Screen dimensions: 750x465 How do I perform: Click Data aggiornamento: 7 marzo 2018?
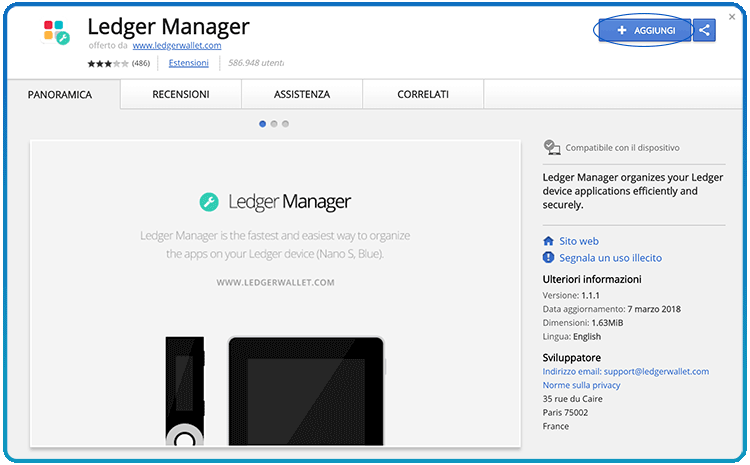coord(611,309)
